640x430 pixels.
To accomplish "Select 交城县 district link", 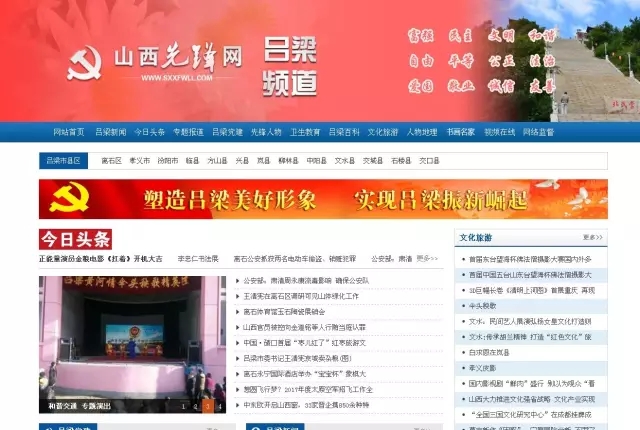I will tap(373, 161).
